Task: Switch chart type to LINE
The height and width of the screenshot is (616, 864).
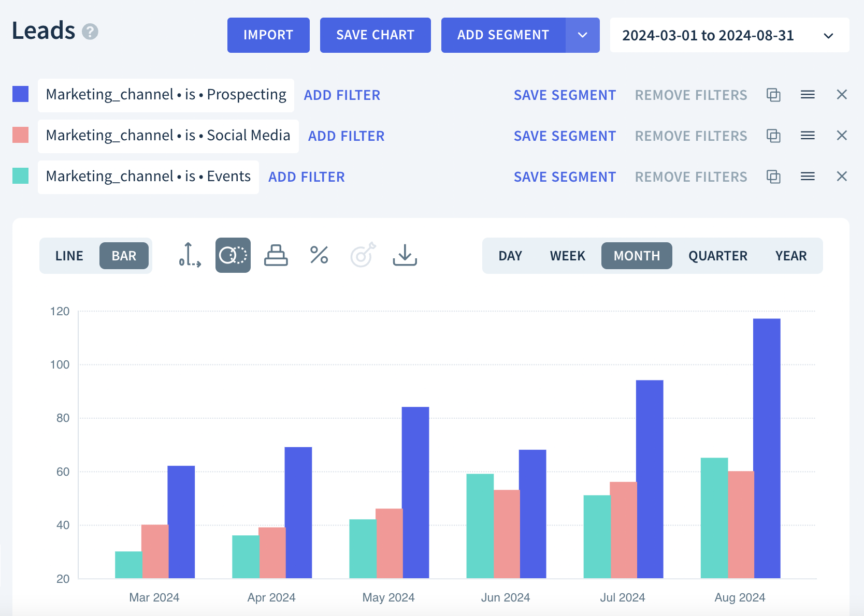Action: pos(69,256)
